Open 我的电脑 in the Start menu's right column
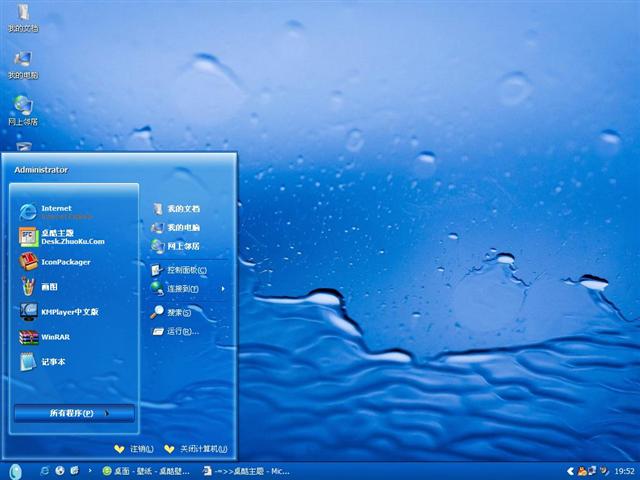 point(176,227)
